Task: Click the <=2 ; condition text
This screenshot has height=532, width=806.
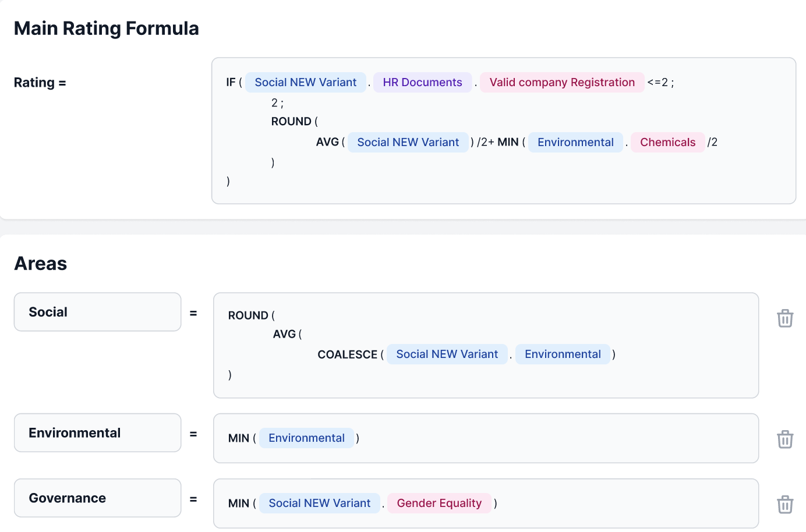Action: [x=660, y=83]
